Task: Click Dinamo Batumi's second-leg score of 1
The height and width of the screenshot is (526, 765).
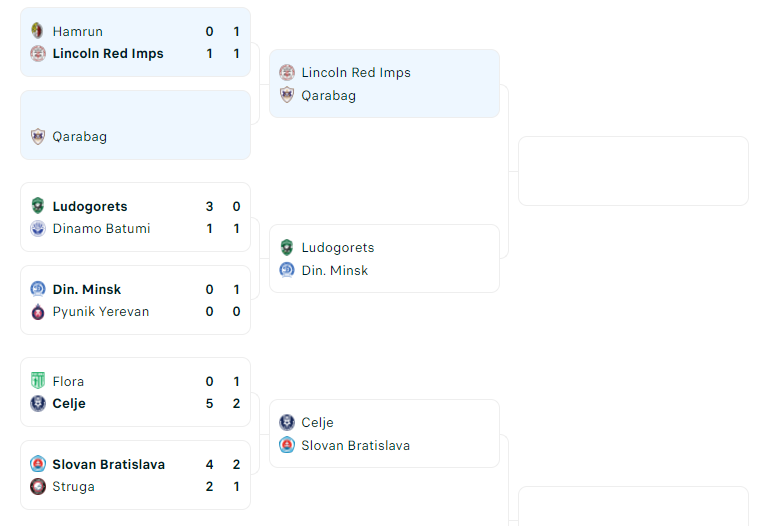Action: tap(236, 228)
